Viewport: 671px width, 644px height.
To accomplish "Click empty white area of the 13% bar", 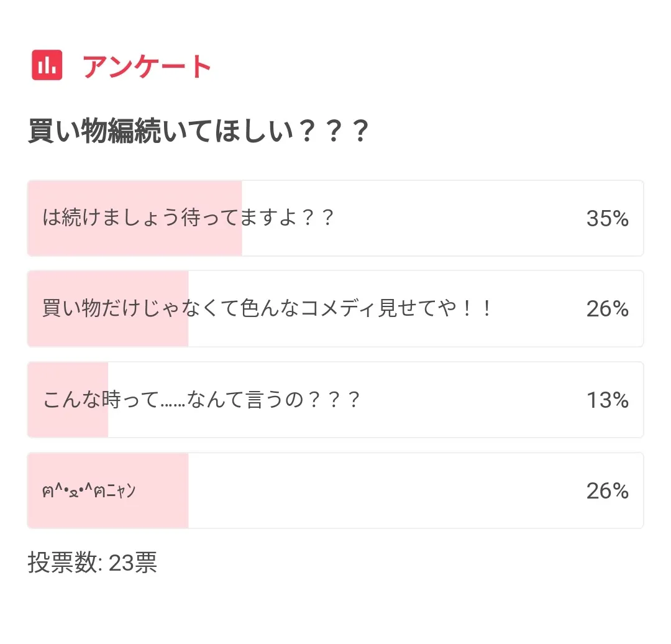I will [x=472, y=400].
